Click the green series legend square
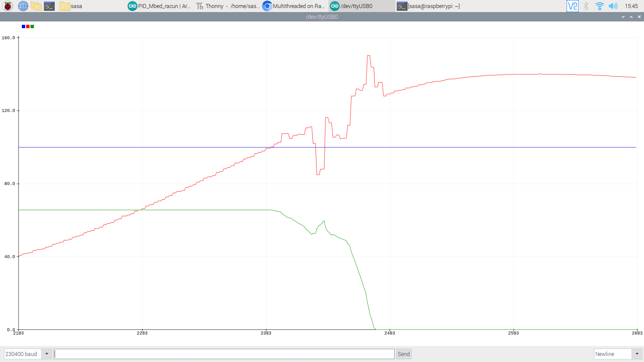644x362 pixels. 32,26
